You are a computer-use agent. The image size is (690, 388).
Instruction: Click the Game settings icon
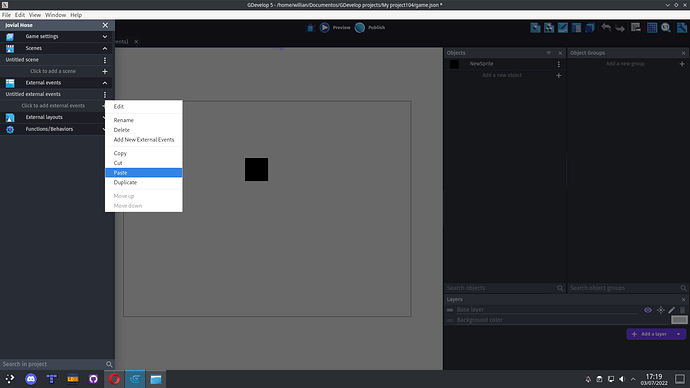[10, 37]
